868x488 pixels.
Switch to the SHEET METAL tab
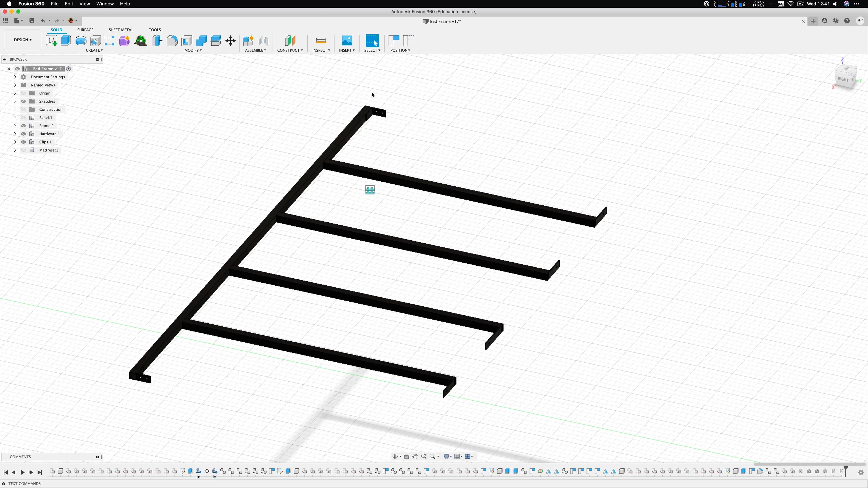(x=121, y=30)
